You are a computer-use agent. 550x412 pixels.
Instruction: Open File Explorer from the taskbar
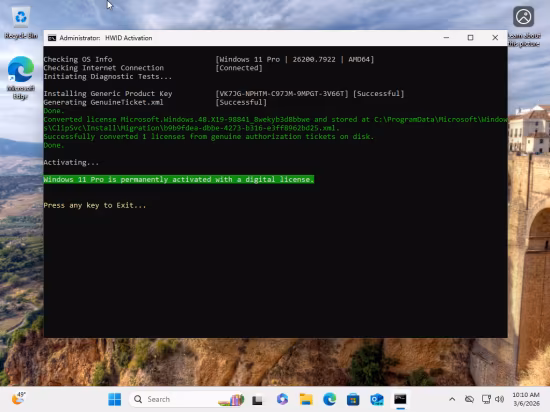coord(306,399)
